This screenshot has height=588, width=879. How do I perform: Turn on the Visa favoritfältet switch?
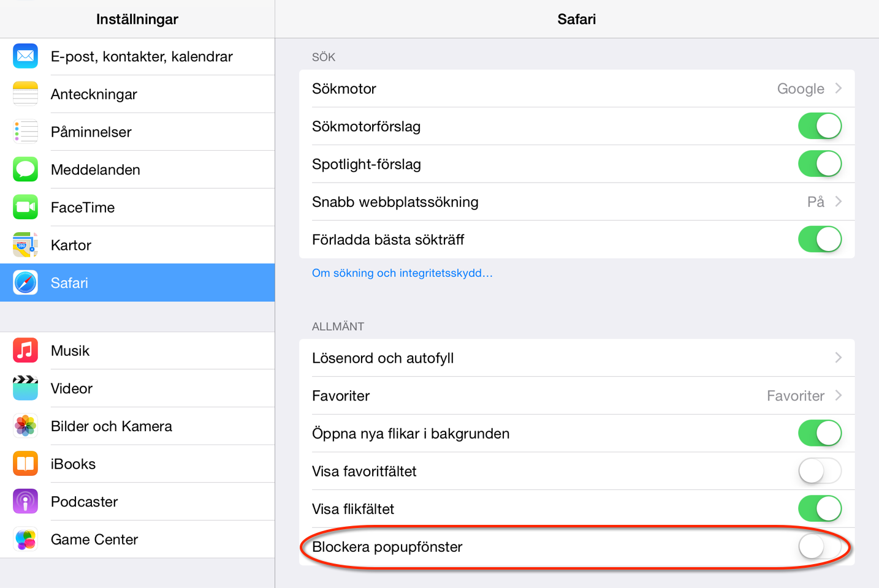[820, 471]
